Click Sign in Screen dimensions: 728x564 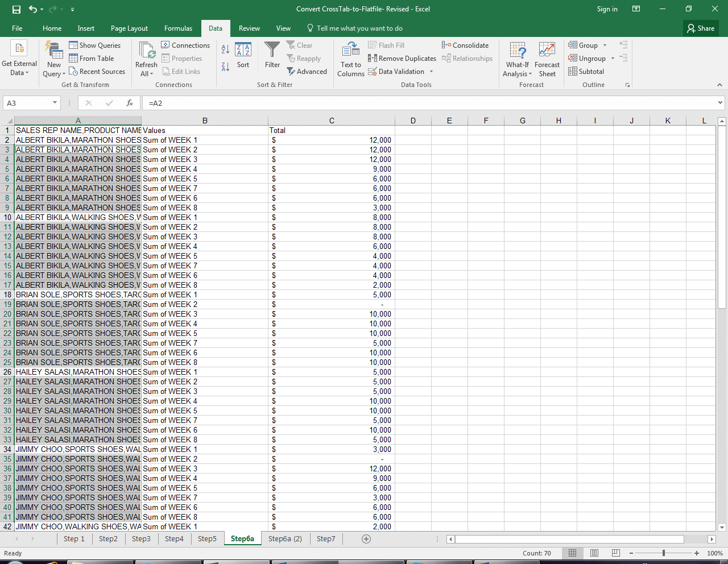[607, 9]
